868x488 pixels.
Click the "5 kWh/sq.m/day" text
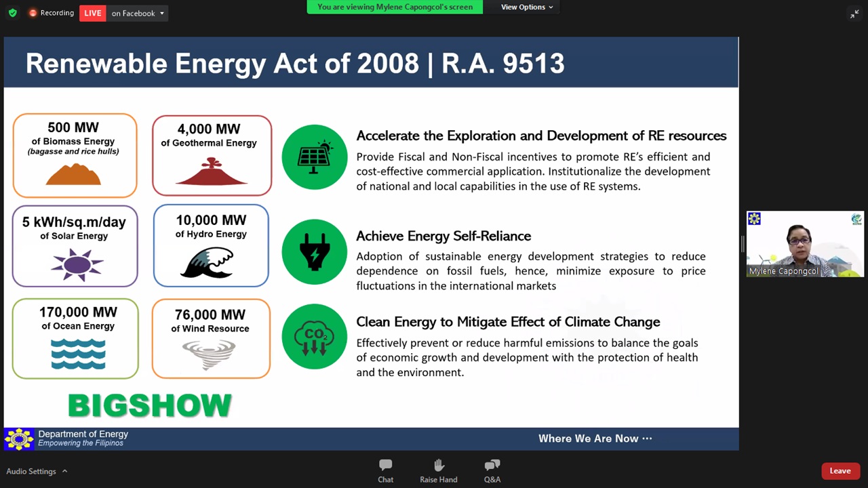(x=74, y=222)
